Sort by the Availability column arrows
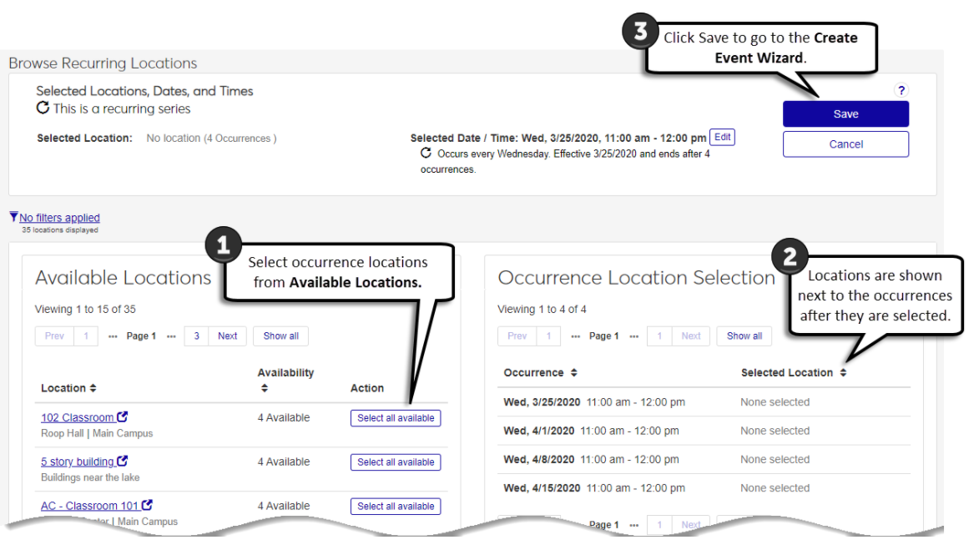This screenshot has height=560, width=974. click(264, 388)
